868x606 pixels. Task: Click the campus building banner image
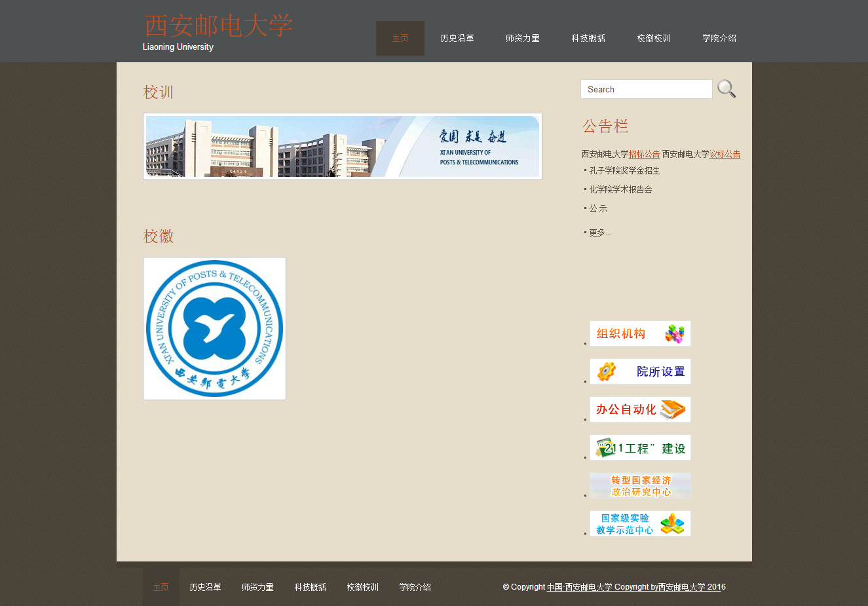(343, 146)
